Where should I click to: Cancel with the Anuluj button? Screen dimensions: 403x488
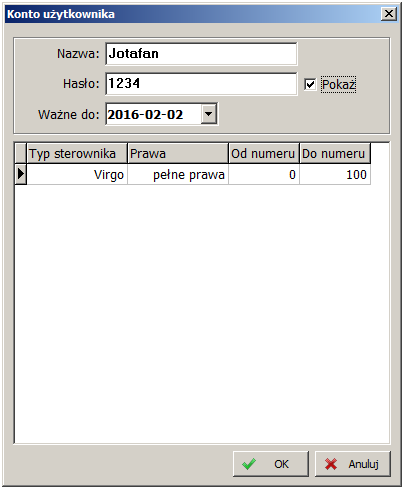353,464
